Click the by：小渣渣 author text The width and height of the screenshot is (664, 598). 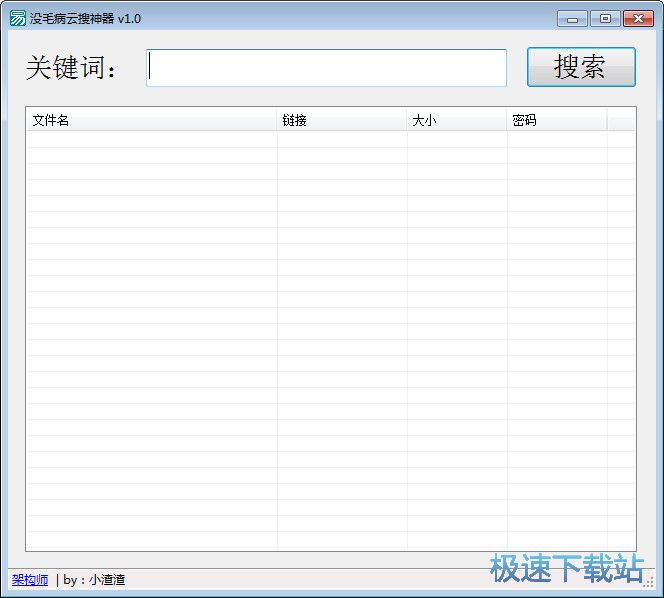(94, 580)
